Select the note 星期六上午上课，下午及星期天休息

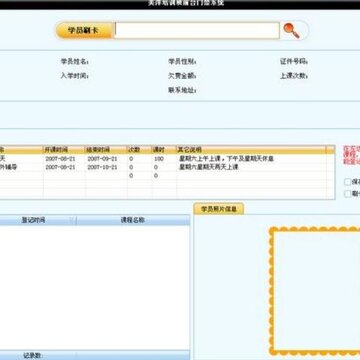pos(226,159)
